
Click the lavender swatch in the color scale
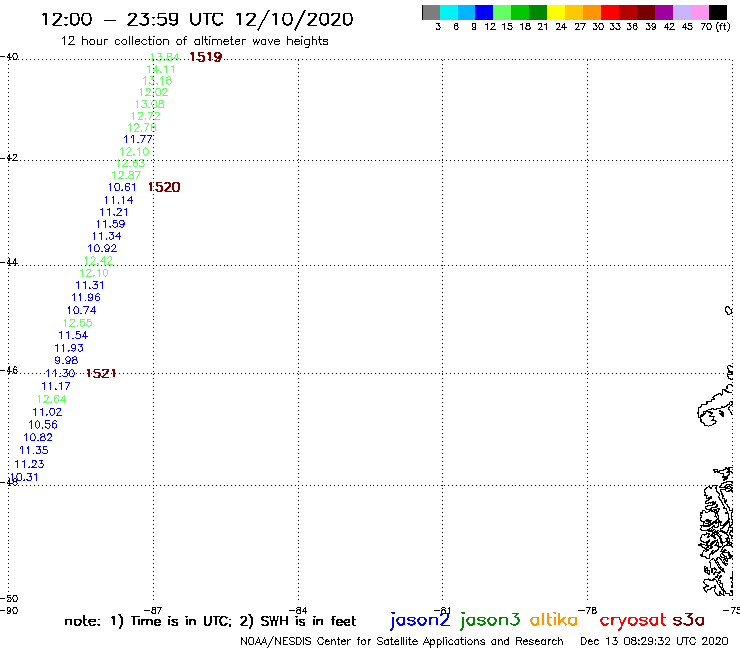coord(681,12)
